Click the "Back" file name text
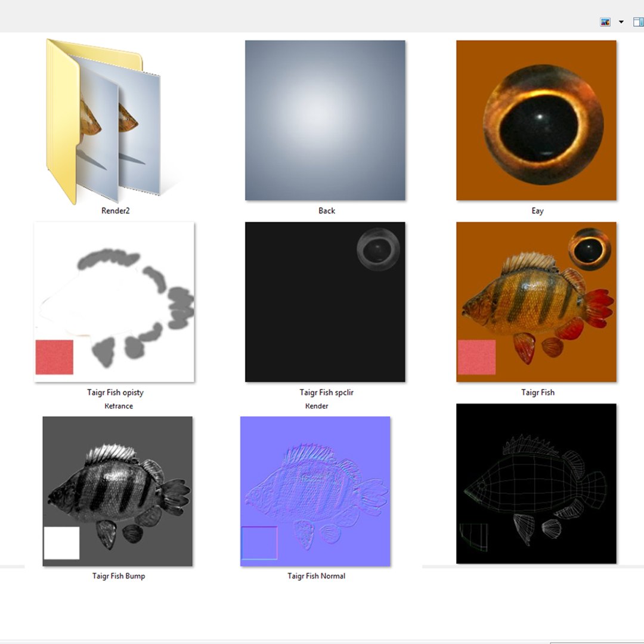Image resolution: width=644 pixels, height=644 pixels. tap(327, 210)
